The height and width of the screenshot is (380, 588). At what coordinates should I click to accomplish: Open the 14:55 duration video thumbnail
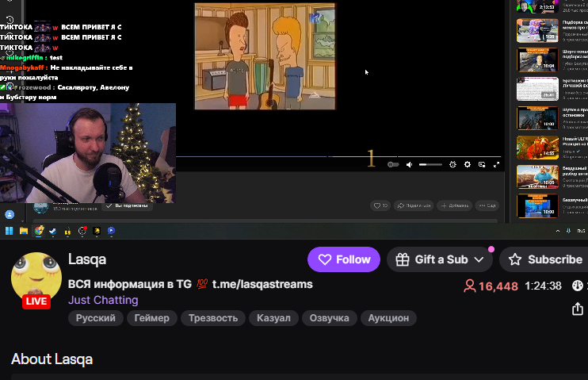click(x=537, y=148)
